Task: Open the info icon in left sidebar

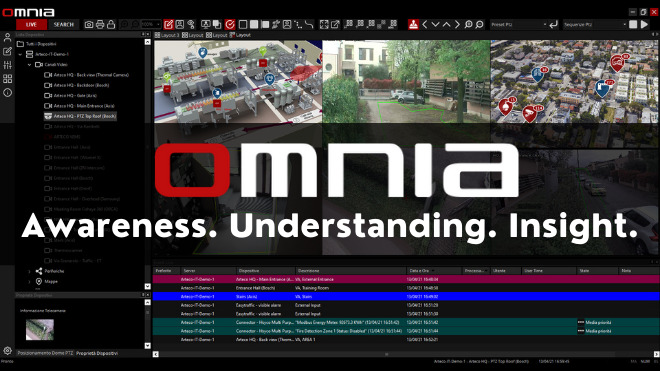Action: (7, 93)
